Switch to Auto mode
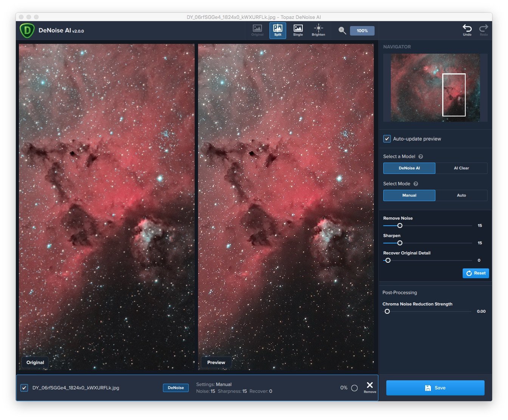Screen dimensions: 508x420 click(462, 195)
